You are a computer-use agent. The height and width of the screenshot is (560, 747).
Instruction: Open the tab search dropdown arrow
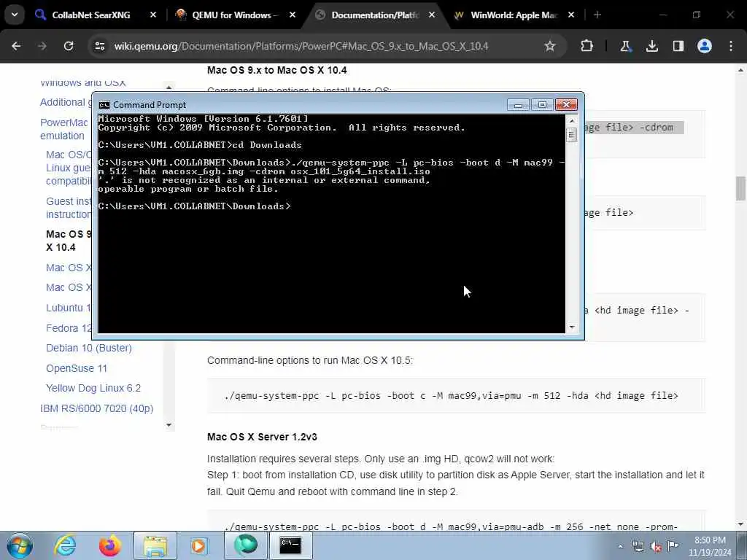click(x=15, y=15)
